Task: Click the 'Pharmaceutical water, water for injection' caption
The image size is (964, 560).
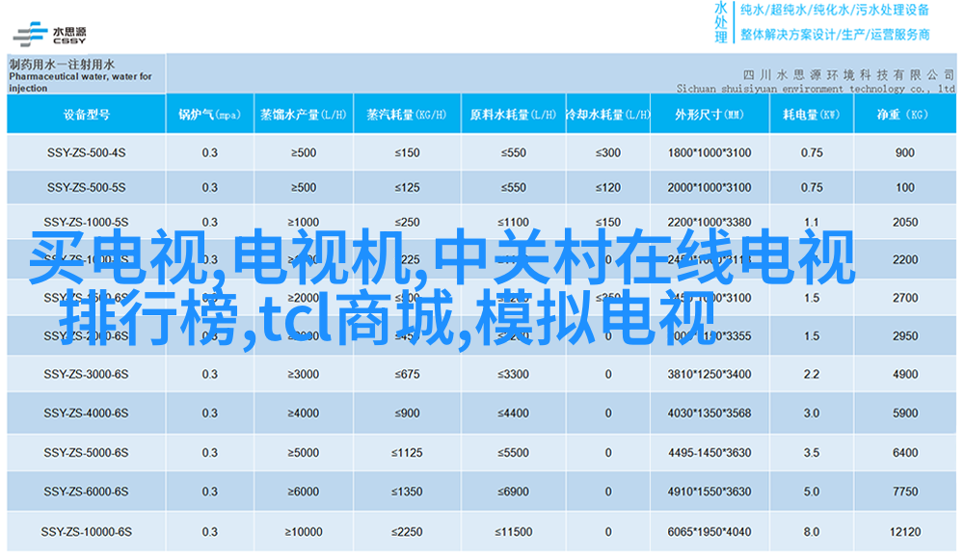Action: [80, 82]
